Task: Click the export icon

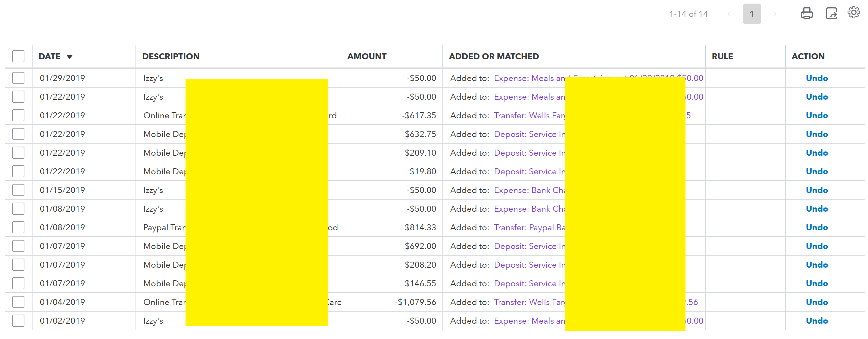Action: (x=831, y=14)
